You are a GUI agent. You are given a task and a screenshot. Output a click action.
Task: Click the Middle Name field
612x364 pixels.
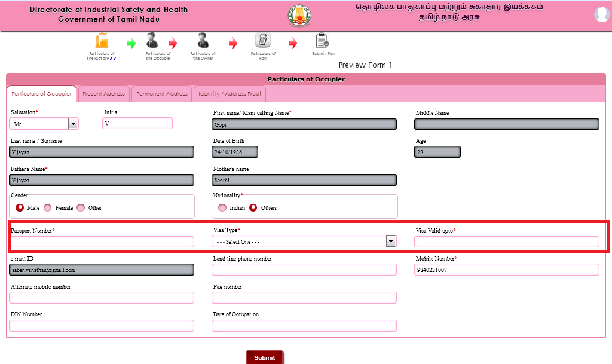tap(507, 124)
